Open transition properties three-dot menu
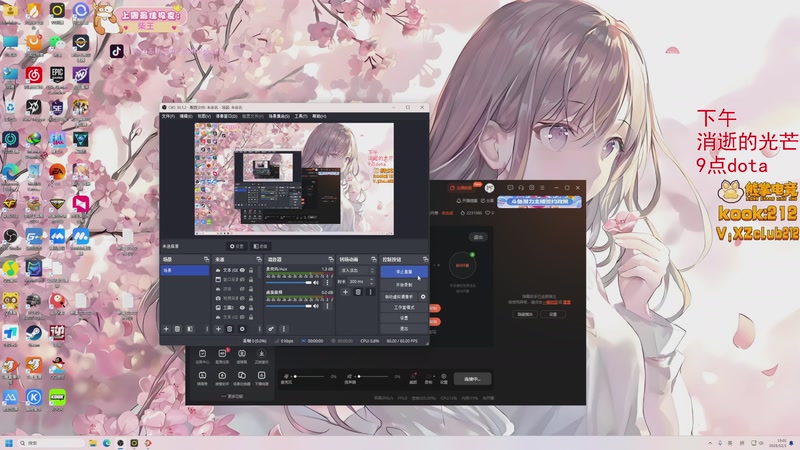 coord(371,292)
